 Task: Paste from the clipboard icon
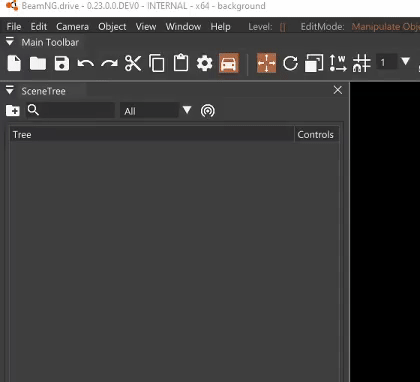point(181,63)
